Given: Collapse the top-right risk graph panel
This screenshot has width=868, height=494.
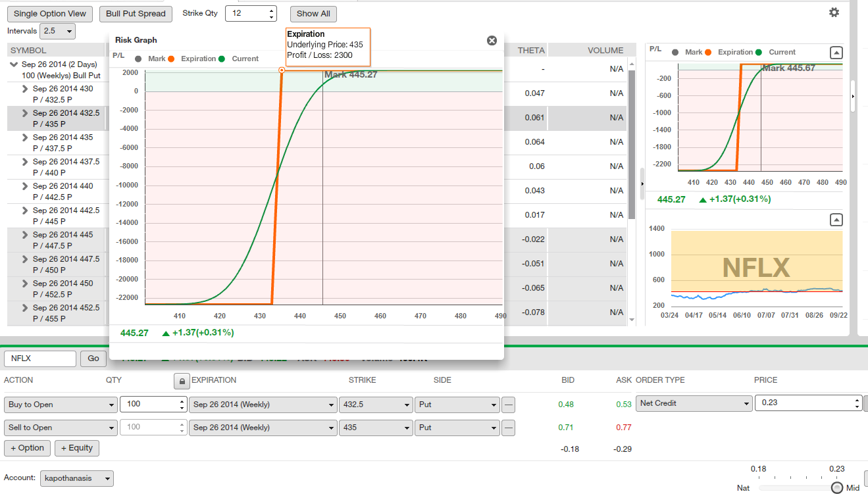Looking at the screenshot, I should click(836, 53).
